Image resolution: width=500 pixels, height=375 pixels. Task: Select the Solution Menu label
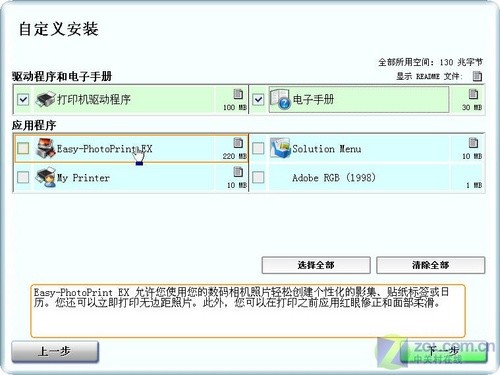tap(327, 149)
